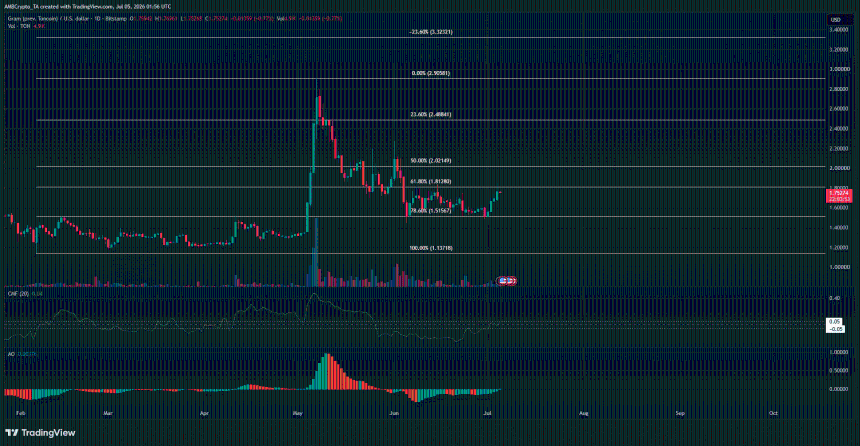860x446 pixels.
Task: Click the Oct label on time axis
Action: click(773, 413)
